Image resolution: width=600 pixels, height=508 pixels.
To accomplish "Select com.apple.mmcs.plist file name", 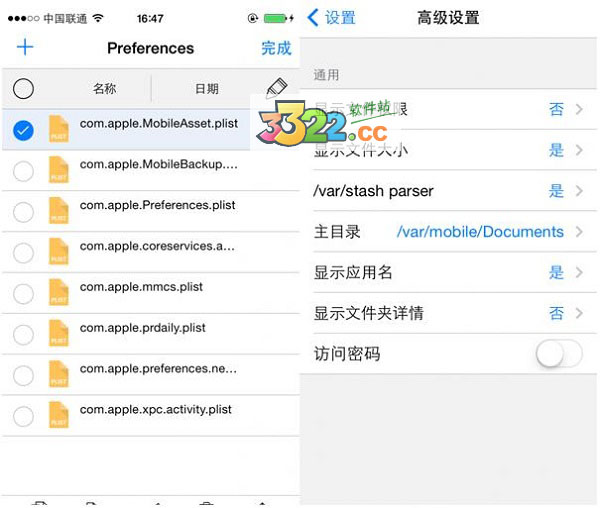I will (x=141, y=287).
